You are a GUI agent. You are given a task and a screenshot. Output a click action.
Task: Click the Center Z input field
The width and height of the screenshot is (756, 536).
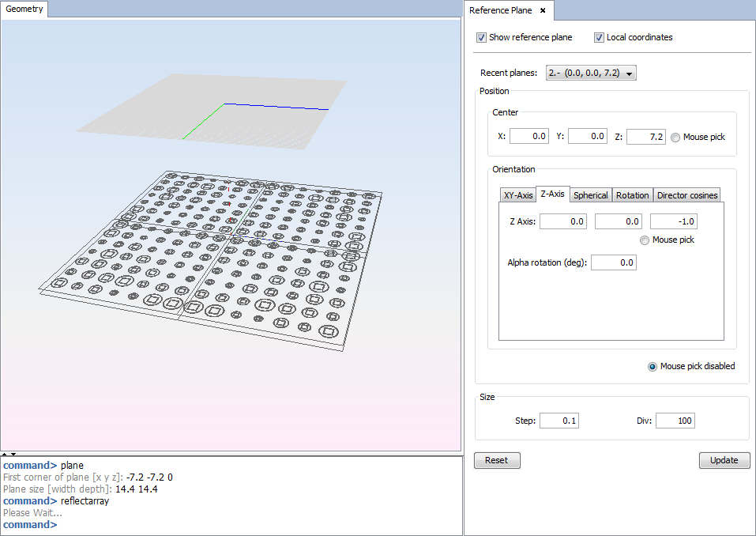(x=646, y=137)
